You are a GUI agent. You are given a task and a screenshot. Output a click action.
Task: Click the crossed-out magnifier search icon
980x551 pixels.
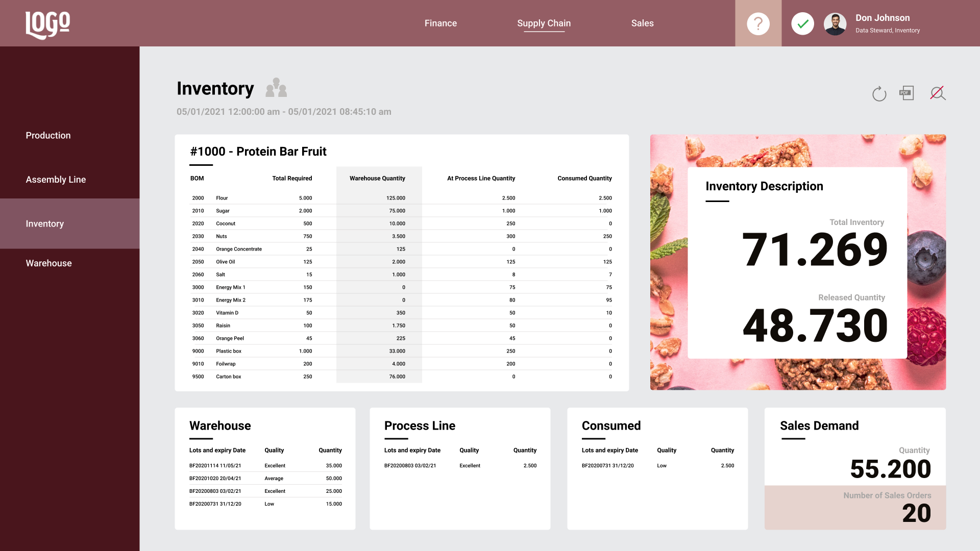coord(938,93)
